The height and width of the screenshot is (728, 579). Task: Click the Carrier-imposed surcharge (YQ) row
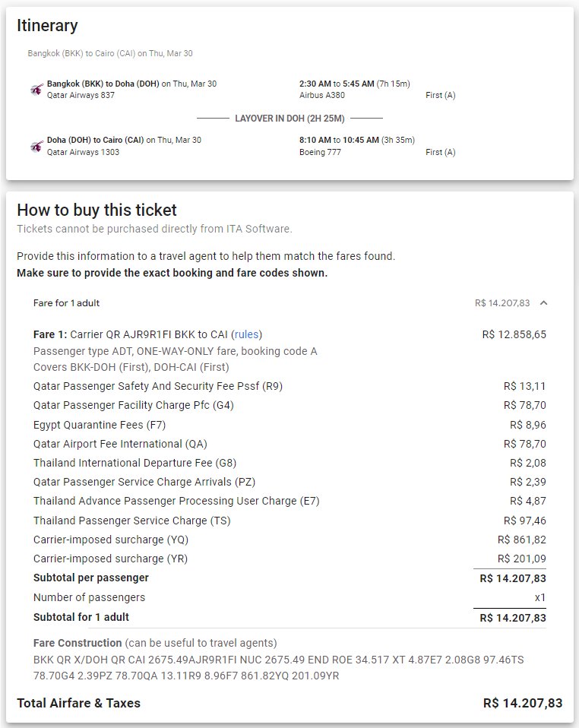289,540
